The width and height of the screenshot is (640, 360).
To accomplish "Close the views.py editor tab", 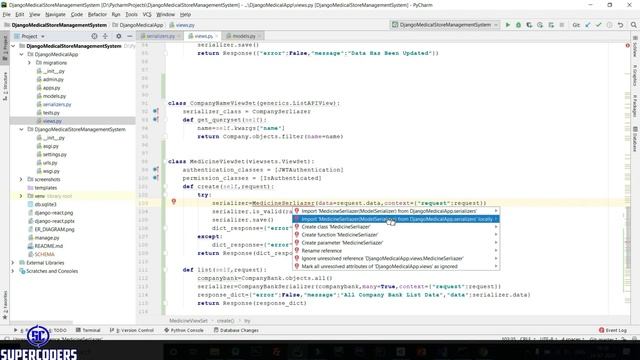I will [x=217, y=36].
